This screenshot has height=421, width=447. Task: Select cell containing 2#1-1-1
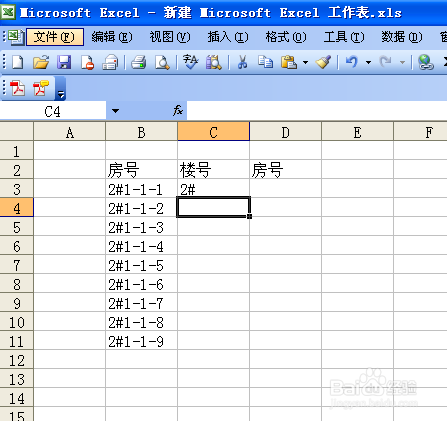[141, 189]
